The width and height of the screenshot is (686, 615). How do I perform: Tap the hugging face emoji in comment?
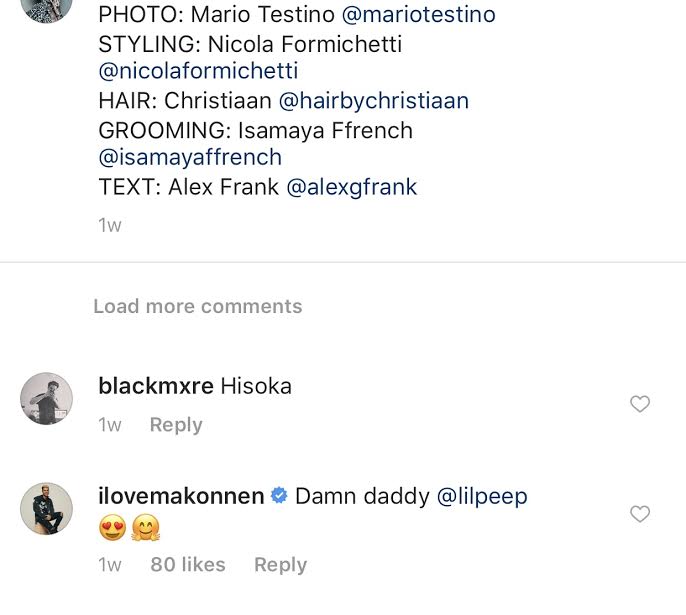[146, 527]
